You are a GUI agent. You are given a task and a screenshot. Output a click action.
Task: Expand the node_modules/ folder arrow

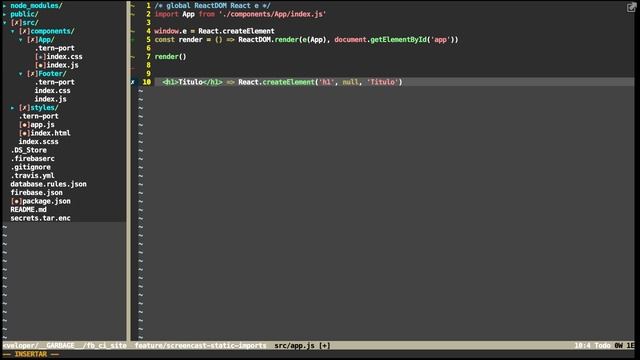[x=4, y=6]
